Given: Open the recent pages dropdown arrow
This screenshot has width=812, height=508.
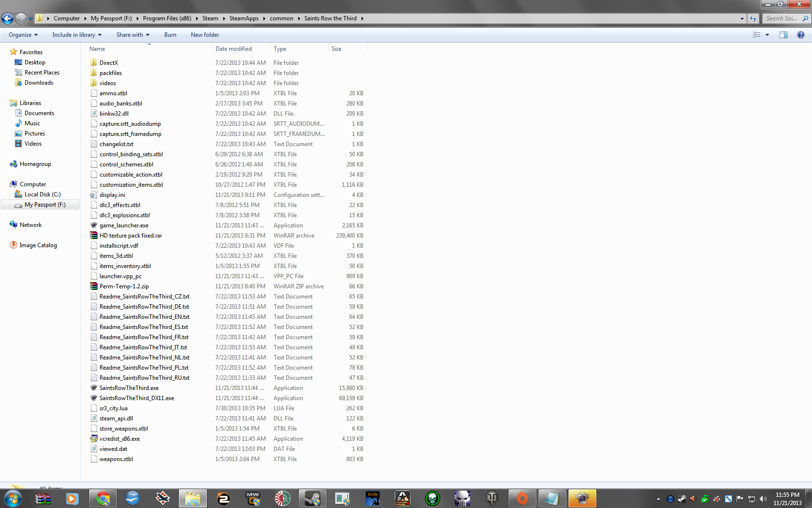Looking at the screenshot, I should [x=30, y=19].
